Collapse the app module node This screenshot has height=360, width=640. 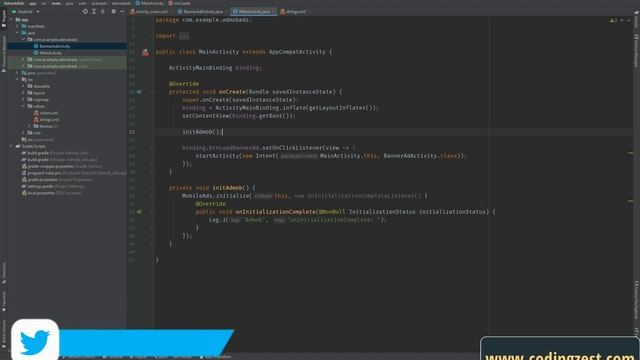[x=11, y=20]
